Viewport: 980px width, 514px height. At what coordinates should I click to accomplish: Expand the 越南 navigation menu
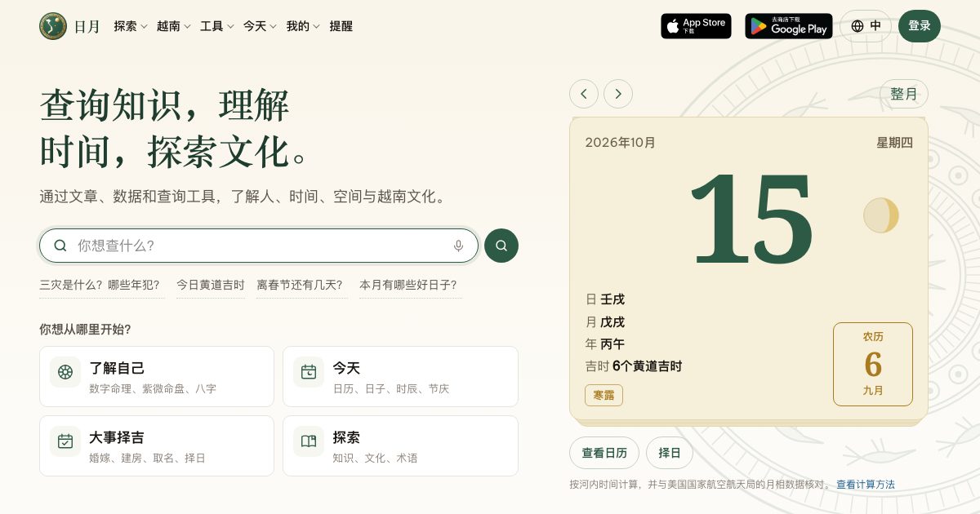pos(174,26)
